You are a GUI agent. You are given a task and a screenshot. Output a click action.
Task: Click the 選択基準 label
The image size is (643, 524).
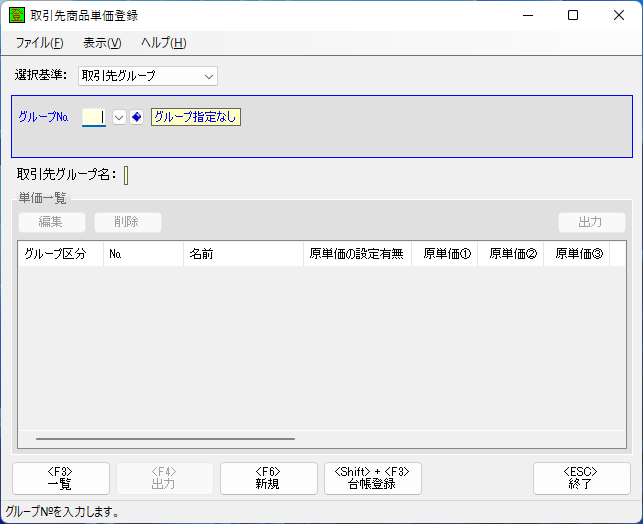(41, 75)
